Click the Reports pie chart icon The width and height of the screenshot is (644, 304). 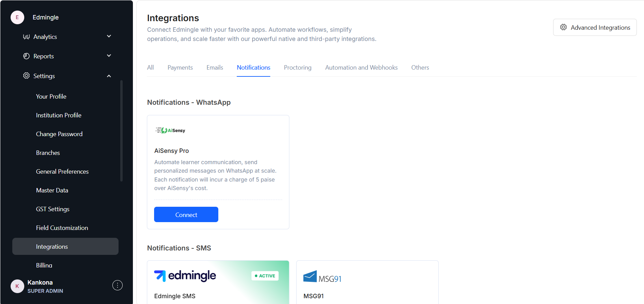click(26, 56)
